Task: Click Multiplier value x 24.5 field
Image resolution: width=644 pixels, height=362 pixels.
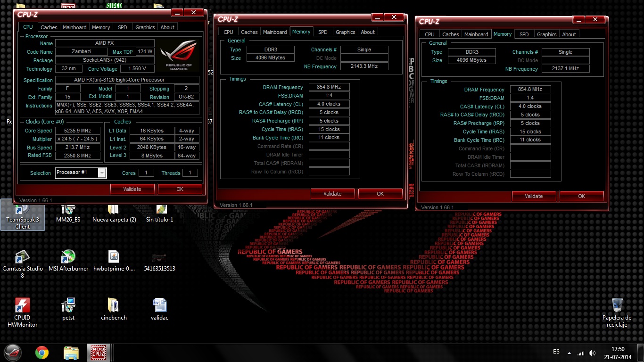Action: pos(78,139)
